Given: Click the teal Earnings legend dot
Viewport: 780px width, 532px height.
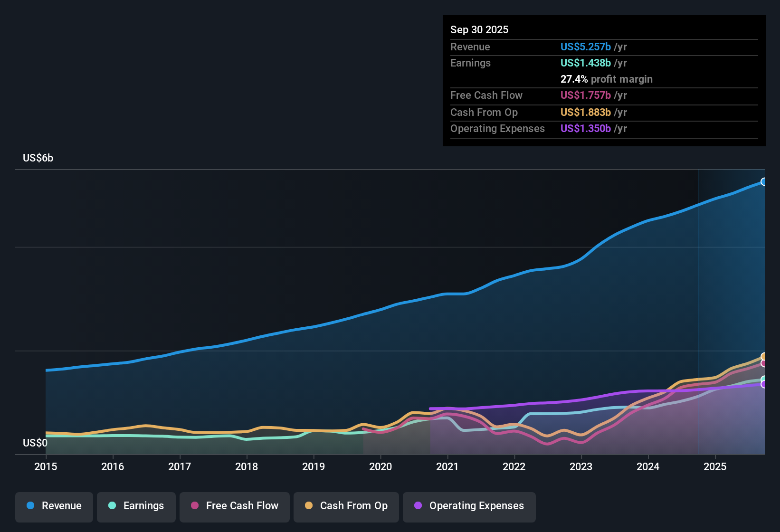Looking at the screenshot, I should tap(113, 506).
